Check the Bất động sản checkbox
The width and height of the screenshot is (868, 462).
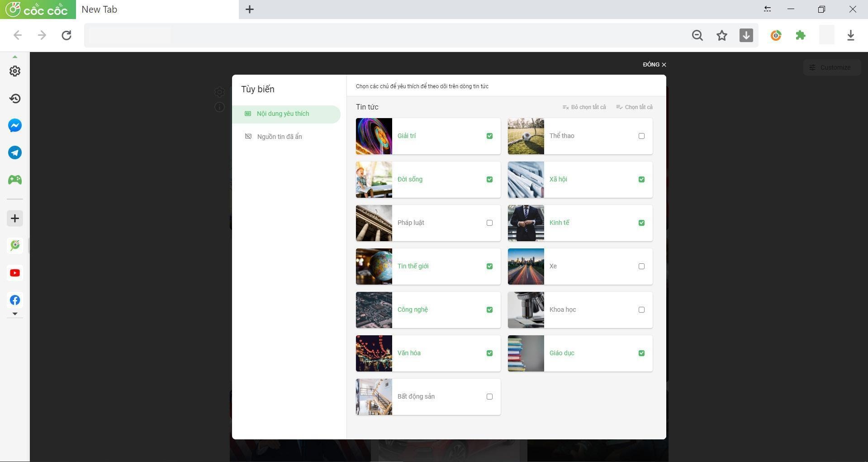(x=489, y=396)
